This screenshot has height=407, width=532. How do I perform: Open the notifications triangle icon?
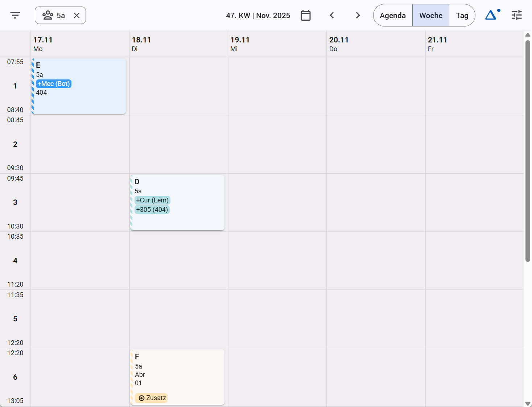click(492, 15)
